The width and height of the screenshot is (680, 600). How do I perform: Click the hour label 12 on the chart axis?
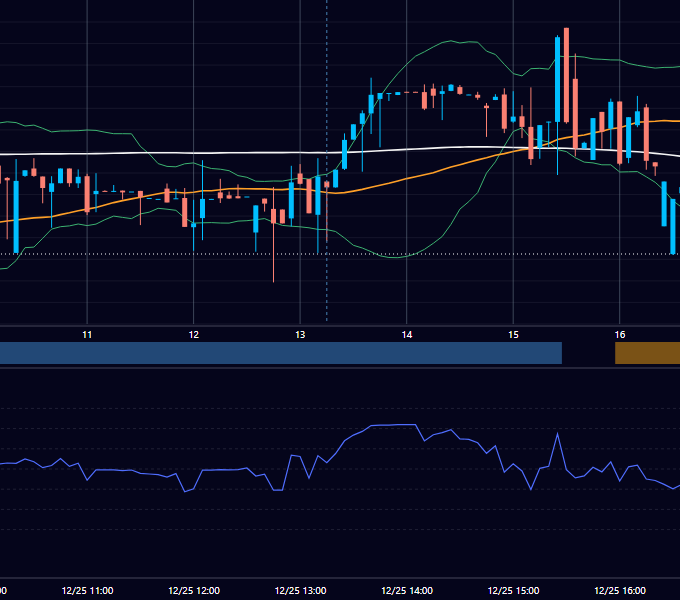click(193, 335)
